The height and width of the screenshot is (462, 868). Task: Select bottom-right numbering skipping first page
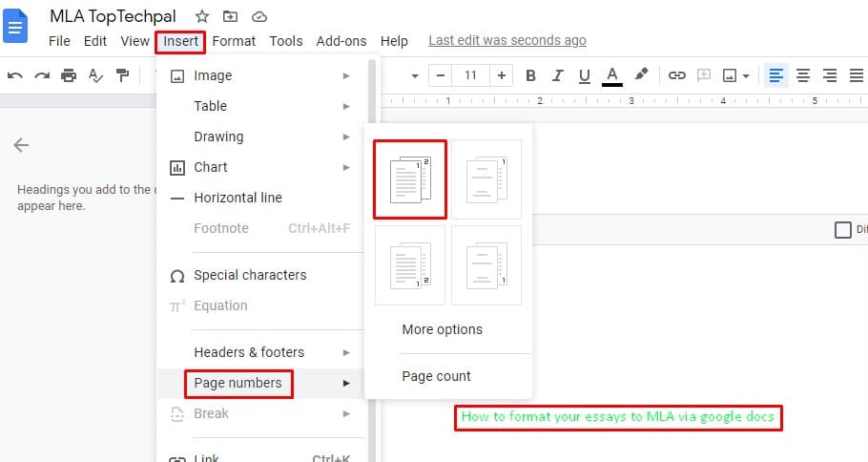[486, 265]
